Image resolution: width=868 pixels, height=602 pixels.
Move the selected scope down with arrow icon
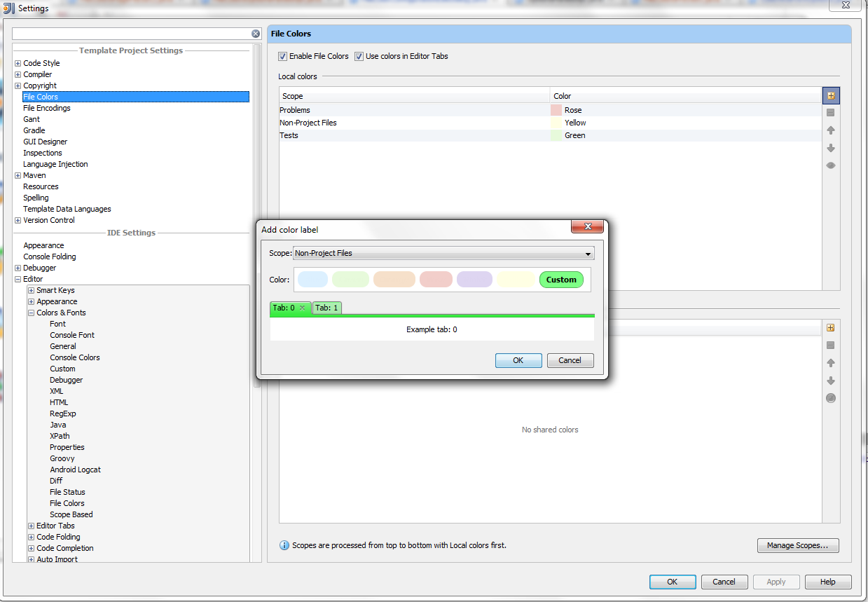point(830,148)
